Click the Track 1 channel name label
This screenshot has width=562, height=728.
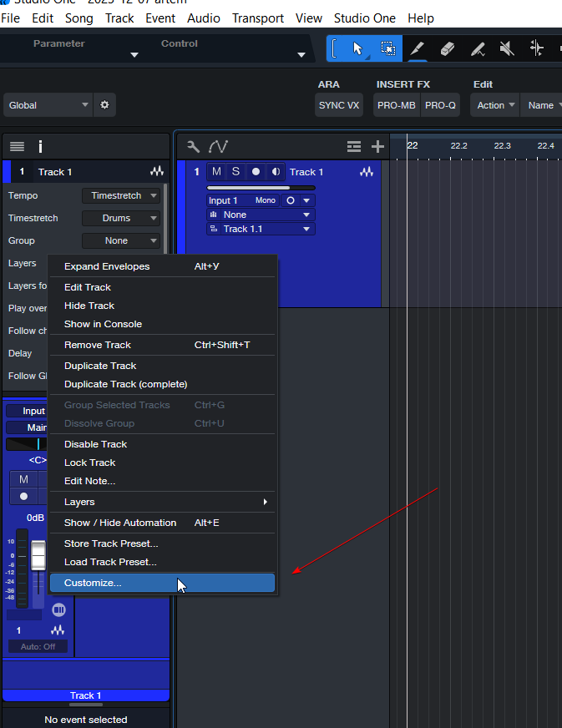click(x=85, y=695)
